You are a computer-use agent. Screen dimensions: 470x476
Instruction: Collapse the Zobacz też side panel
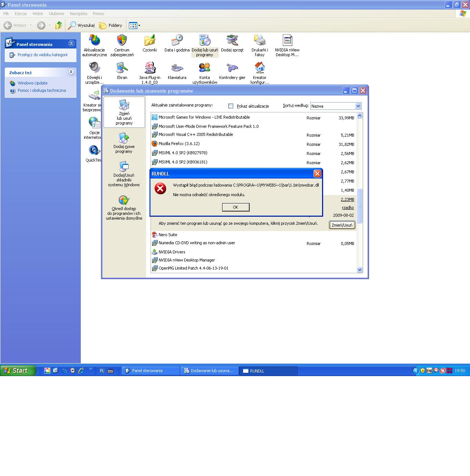(71, 72)
